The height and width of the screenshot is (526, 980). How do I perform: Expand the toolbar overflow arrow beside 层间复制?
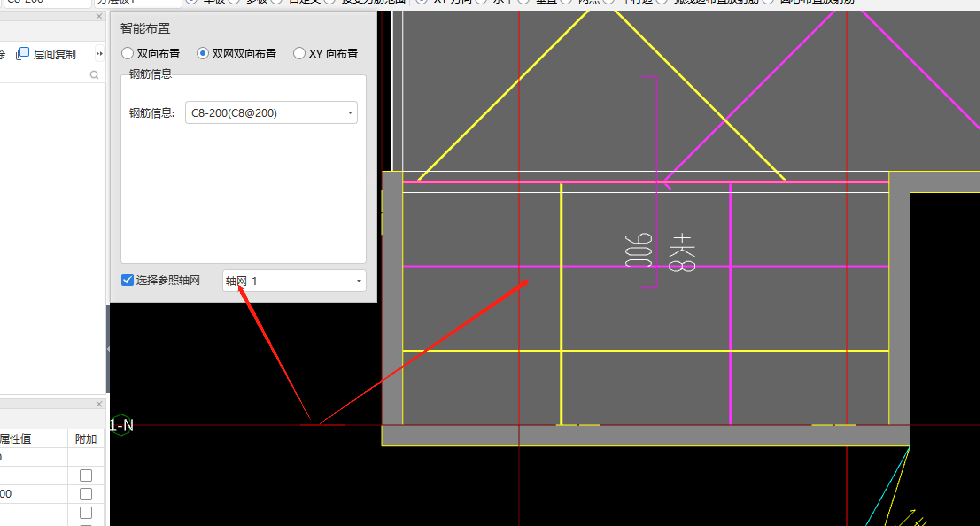99,54
